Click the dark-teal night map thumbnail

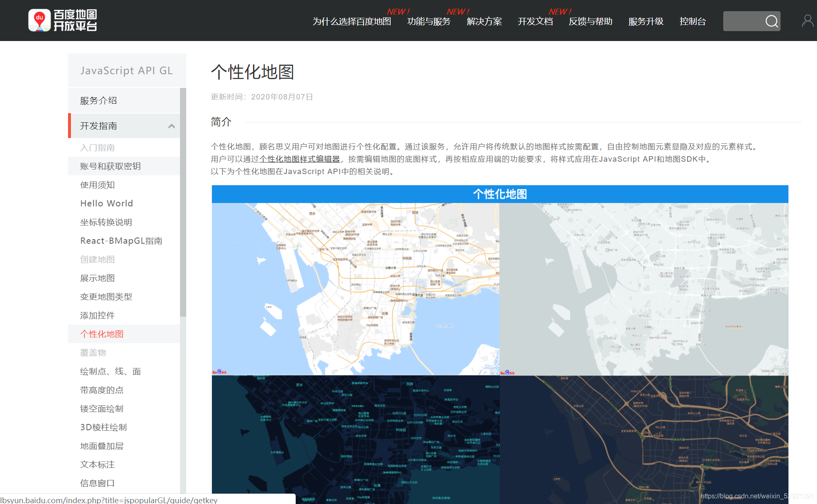point(355,439)
